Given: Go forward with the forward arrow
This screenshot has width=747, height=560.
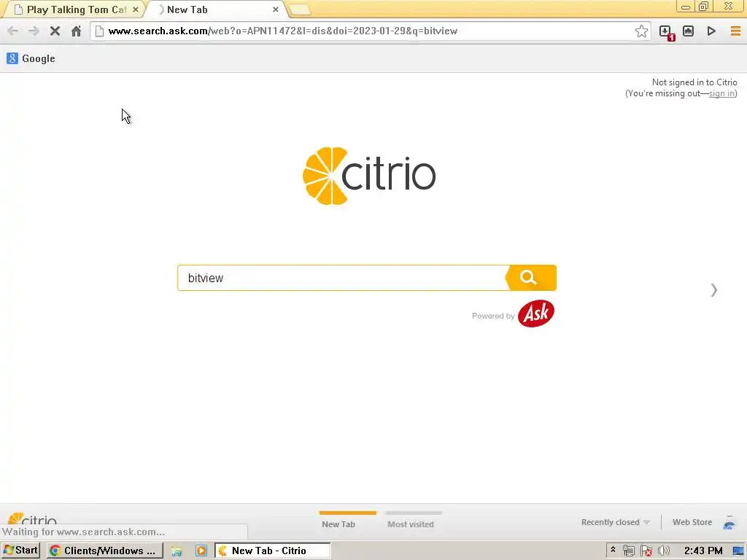Looking at the screenshot, I should pos(34,31).
